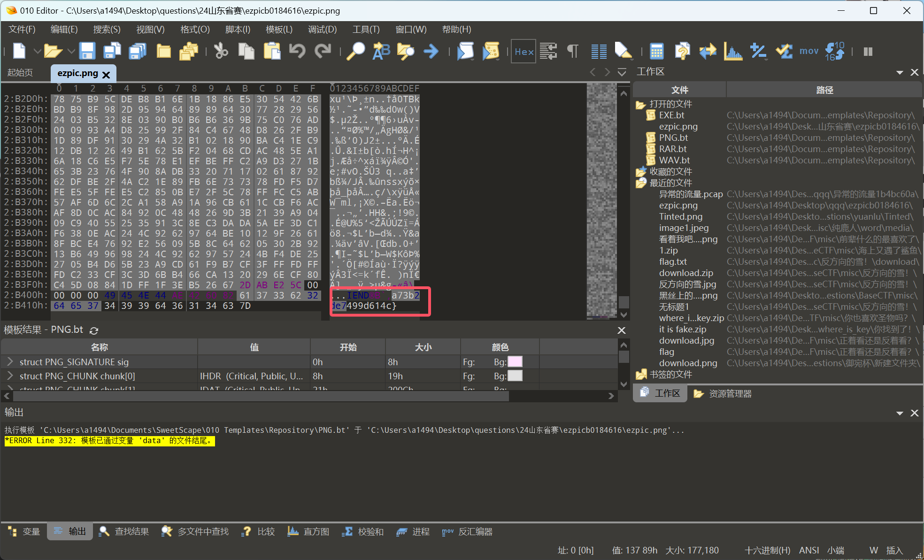Viewport: 924px width, 560px height.
Task: Open the Replace tool icon
Action: point(381,51)
